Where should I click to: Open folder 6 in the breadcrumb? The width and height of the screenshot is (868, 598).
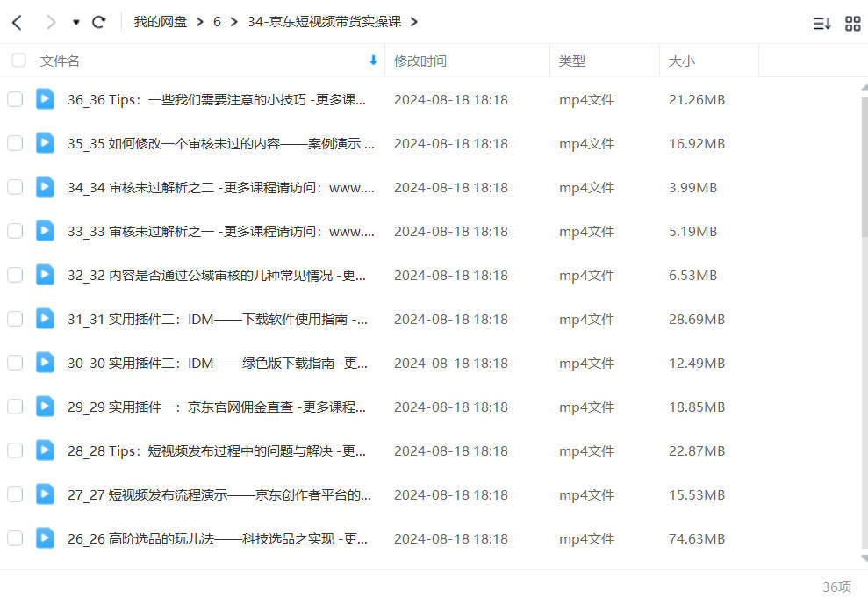pyautogui.click(x=217, y=22)
